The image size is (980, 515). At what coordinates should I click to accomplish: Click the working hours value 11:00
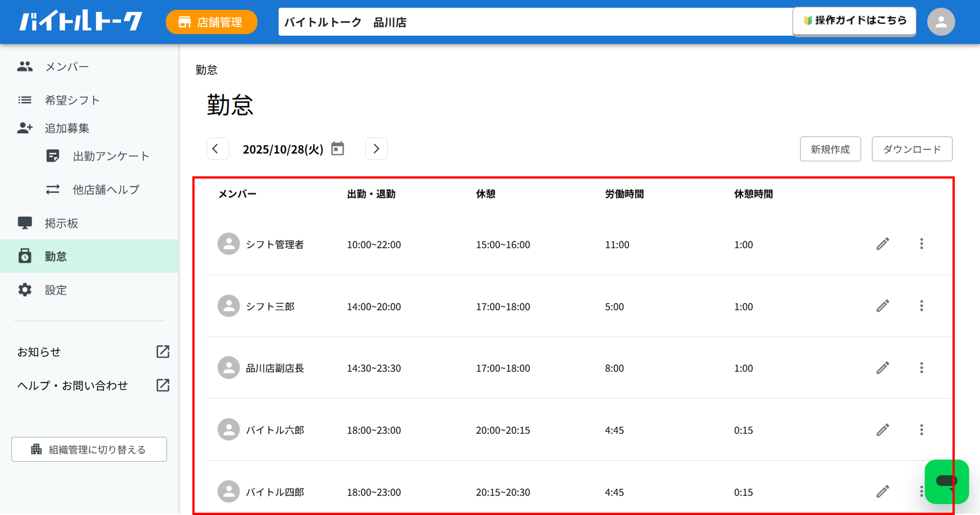pyautogui.click(x=617, y=245)
